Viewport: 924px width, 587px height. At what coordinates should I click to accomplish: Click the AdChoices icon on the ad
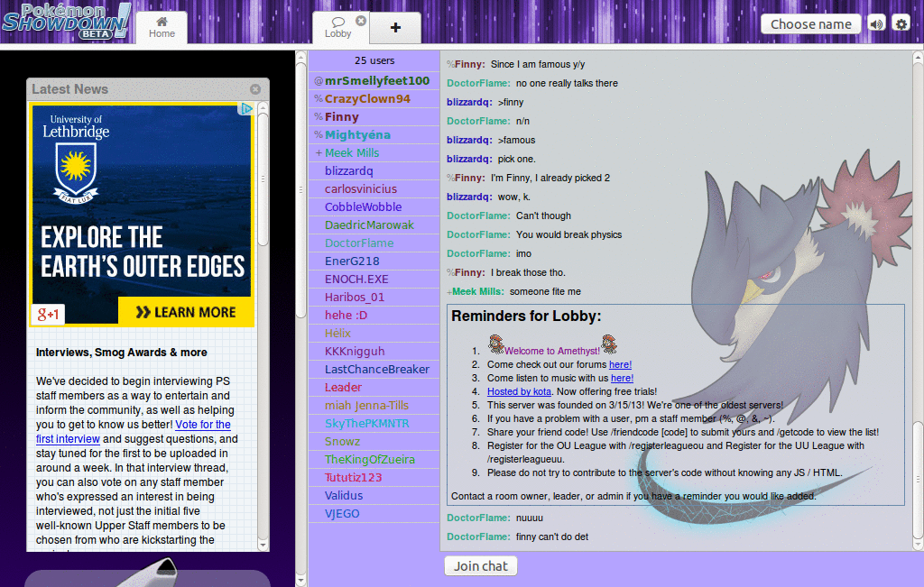(245, 109)
